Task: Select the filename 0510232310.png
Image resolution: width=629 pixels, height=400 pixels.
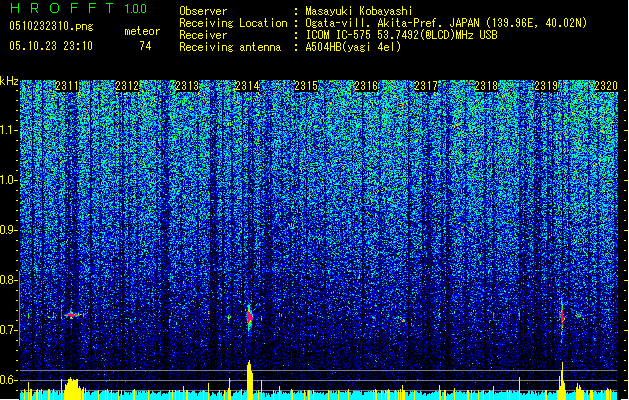Action: (x=51, y=26)
